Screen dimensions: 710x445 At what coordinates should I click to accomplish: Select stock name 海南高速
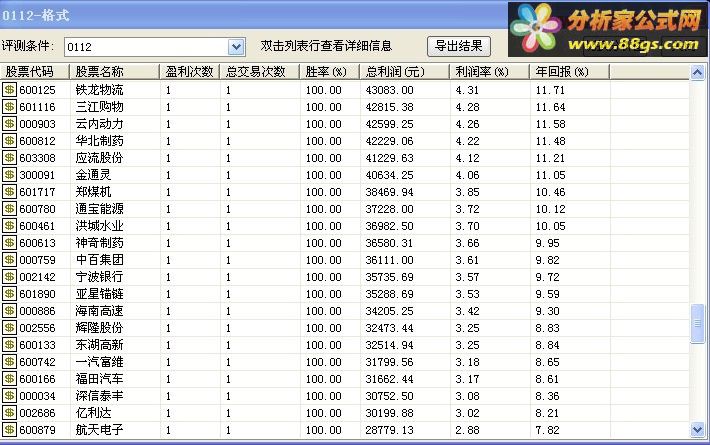tap(99, 311)
